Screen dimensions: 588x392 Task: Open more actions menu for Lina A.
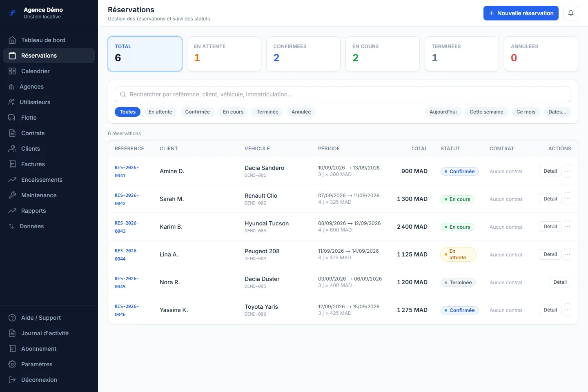click(568, 254)
